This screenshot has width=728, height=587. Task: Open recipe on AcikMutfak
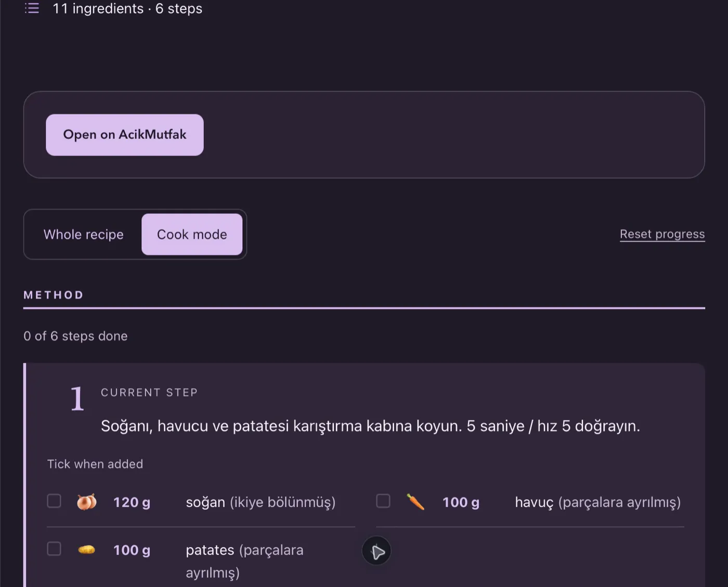pos(125,135)
